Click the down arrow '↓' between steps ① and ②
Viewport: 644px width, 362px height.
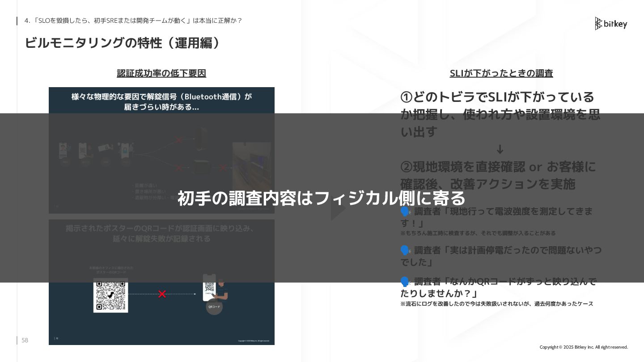[500, 149]
